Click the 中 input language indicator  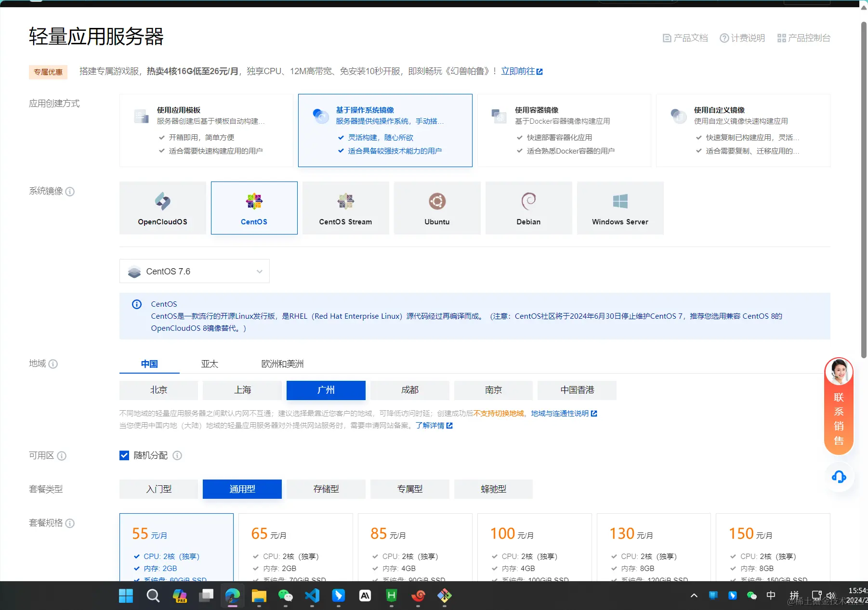(771, 596)
